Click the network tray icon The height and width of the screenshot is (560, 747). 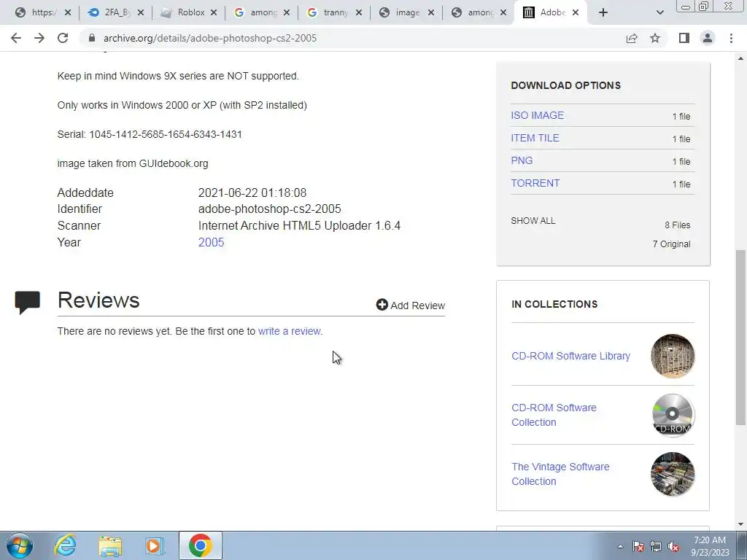[656, 546]
